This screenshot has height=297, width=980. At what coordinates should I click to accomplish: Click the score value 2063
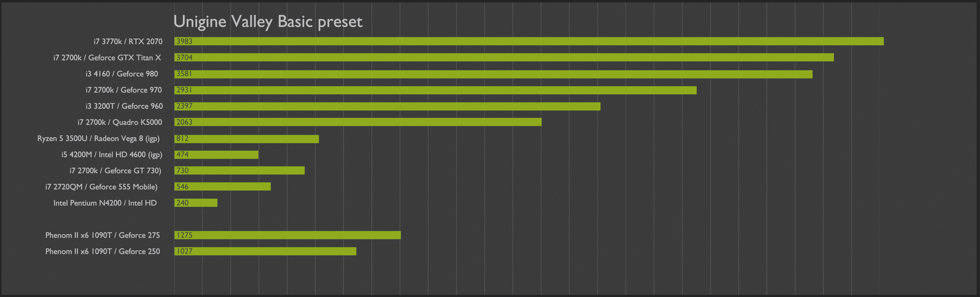point(184,122)
